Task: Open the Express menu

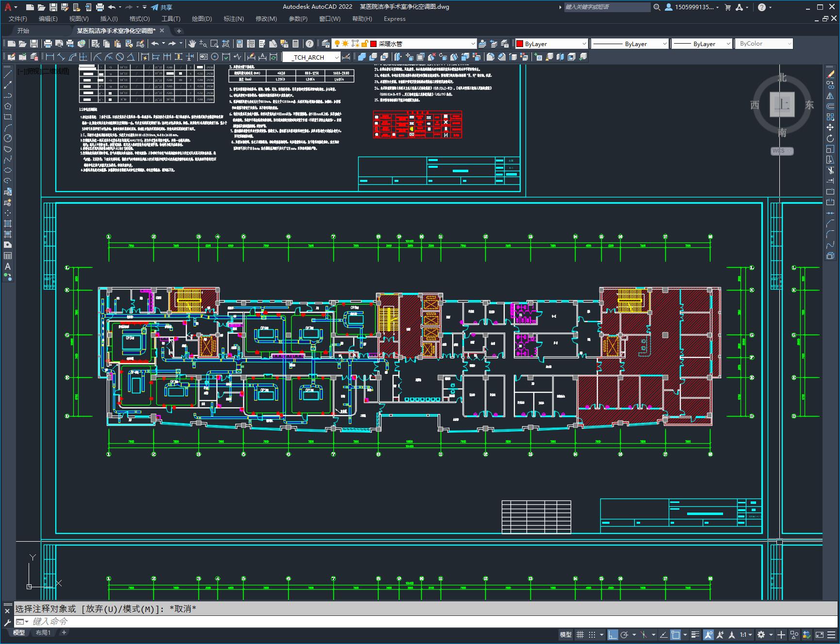Action: [395, 18]
